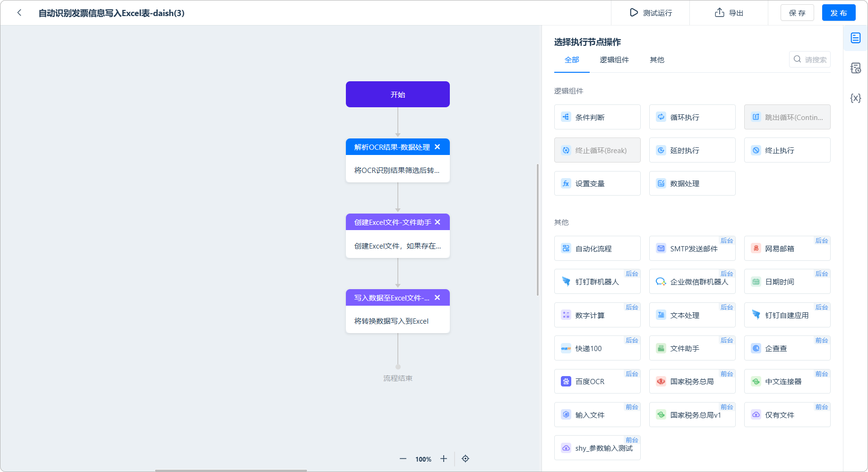Choose the 日期时间 connector
Viewport: 868px width, 472px height.
[x=787, y=282]
